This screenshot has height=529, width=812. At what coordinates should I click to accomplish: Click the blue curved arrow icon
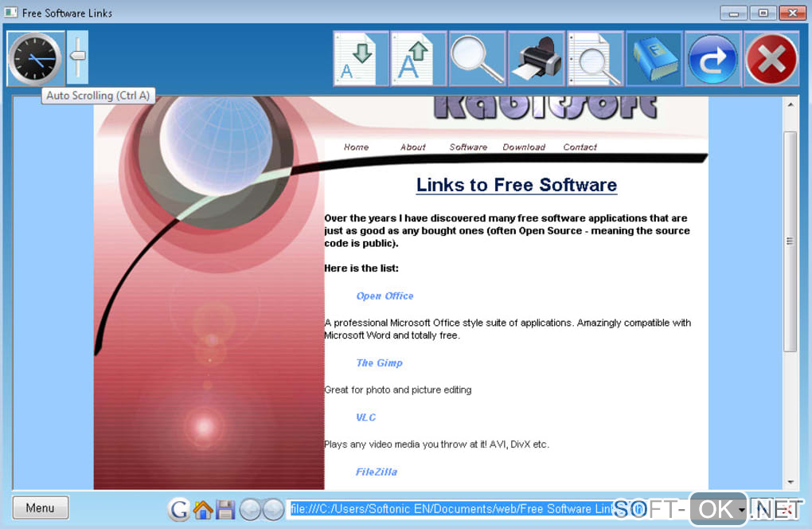click(712, 58)
